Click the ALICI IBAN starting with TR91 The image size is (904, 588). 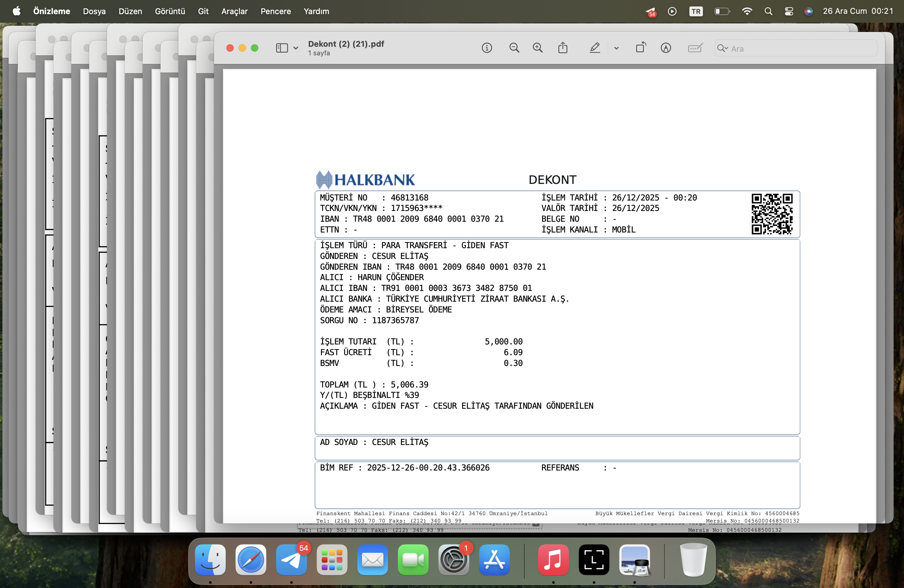(x=457, y=288)
